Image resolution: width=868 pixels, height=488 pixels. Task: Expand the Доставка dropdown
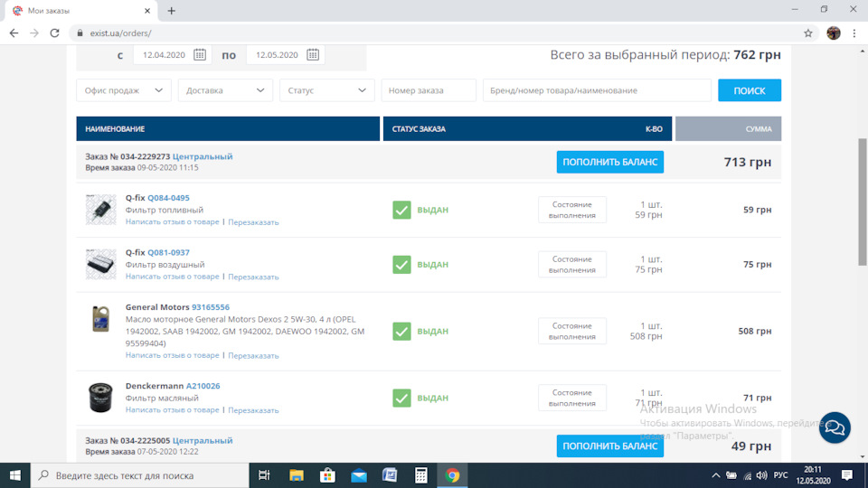tap(225, 90)
